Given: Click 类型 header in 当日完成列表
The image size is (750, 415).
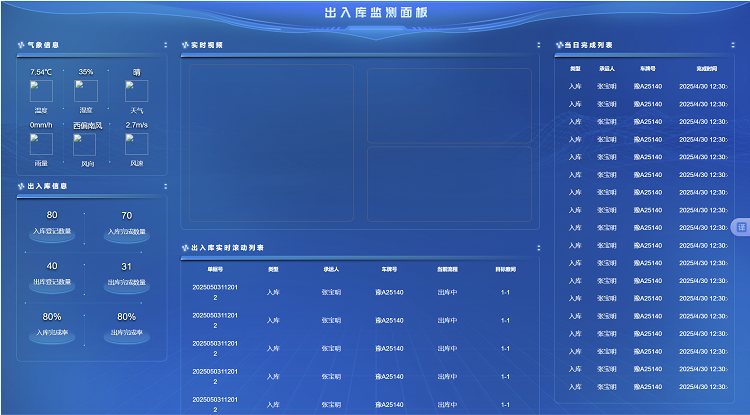Looking at the screenshot, I should coord(575,69).
